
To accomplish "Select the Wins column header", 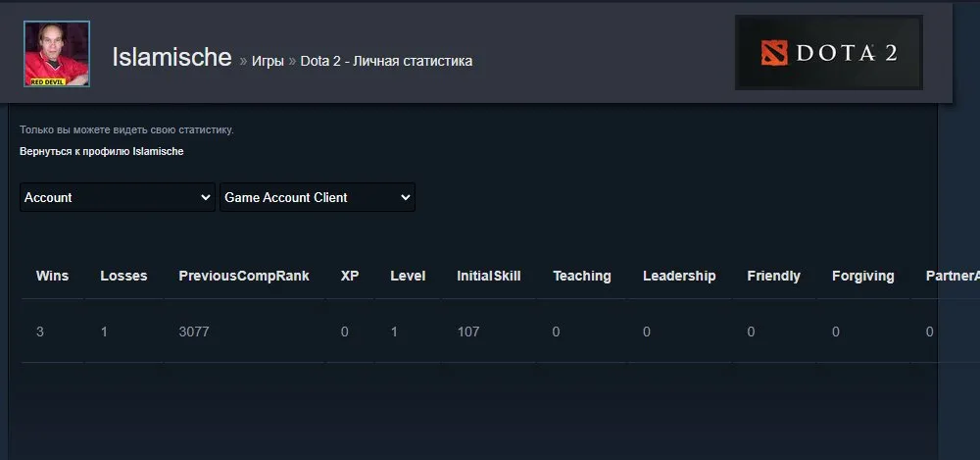I will (x=53, y=276).
